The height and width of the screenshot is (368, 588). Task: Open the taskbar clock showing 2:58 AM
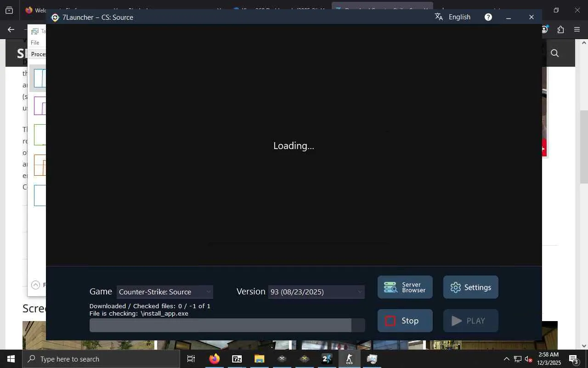(x=549, y=359)
